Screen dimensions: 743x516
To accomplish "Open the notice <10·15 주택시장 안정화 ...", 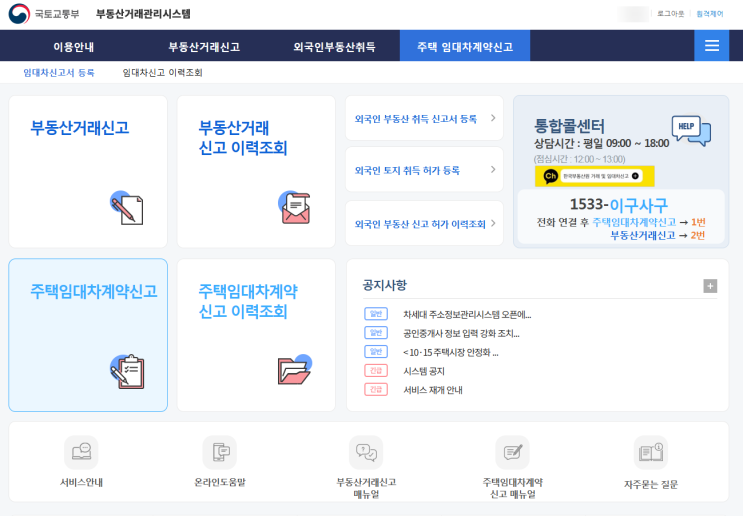I will pos(451,353).
